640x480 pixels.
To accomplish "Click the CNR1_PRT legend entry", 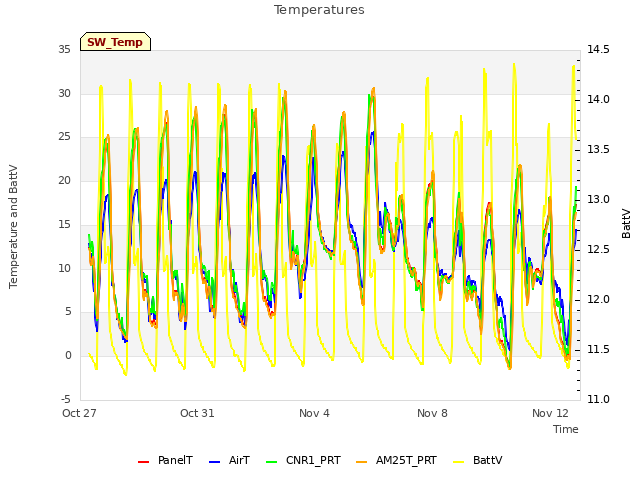I will coord(303,460).
